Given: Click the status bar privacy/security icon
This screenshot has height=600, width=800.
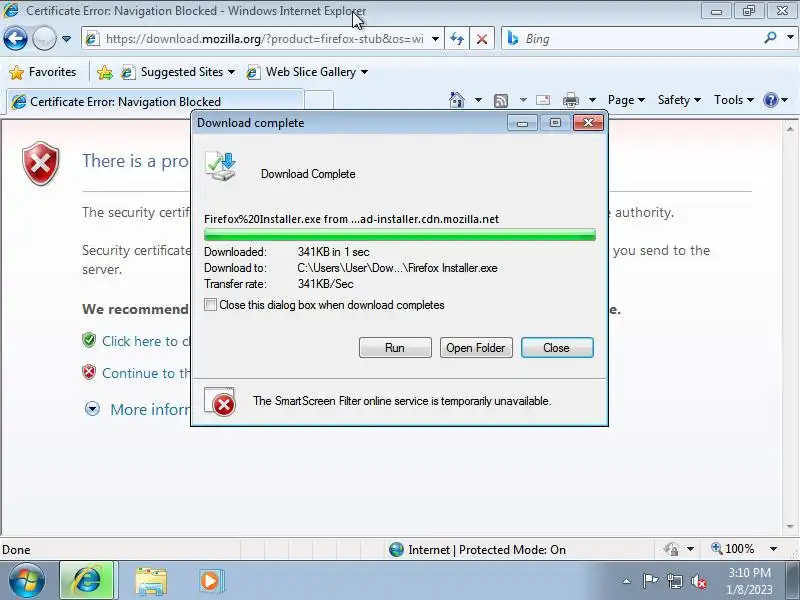Looking at the screenshot, I should [x=672, y=549].
